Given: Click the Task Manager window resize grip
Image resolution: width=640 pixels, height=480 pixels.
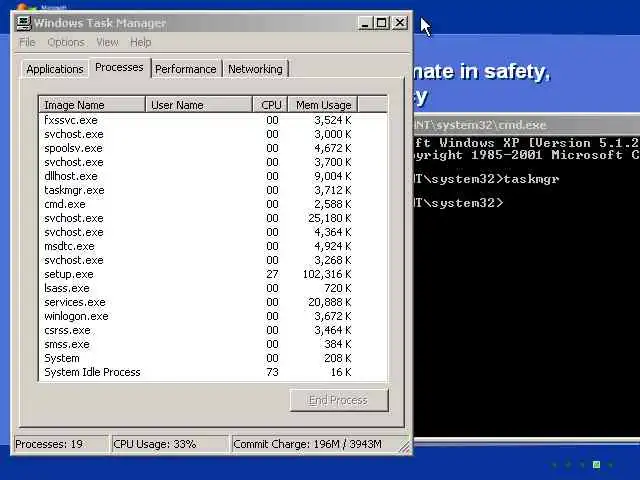Looking at the screenshot, I should click(x=405, y=447).
